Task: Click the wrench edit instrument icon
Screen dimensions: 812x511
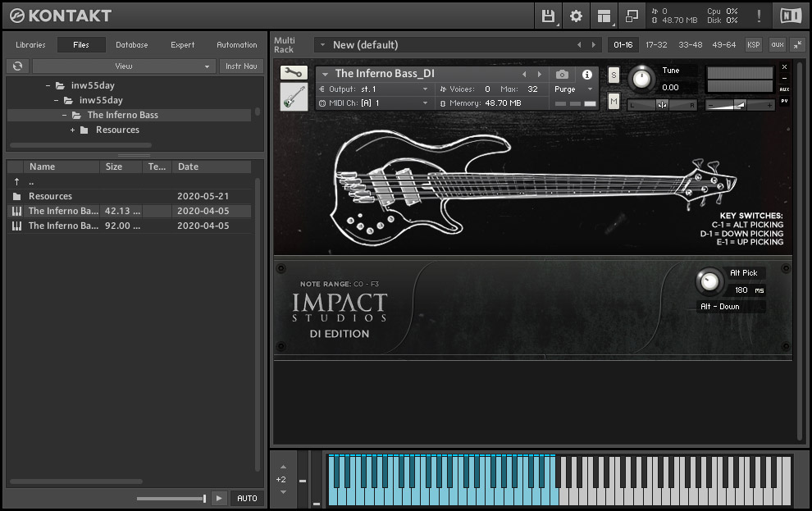Action: (294, 73)
